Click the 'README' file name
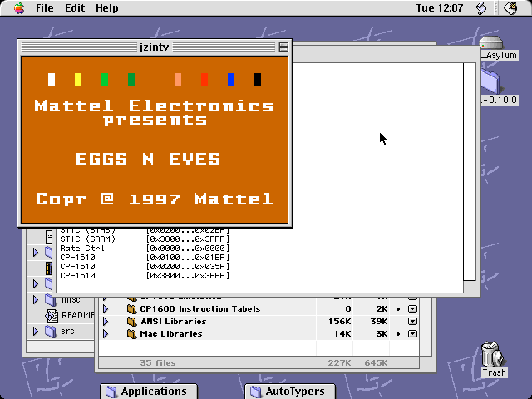The width and height of the screenshot is (532, 399). coord(77,316)
